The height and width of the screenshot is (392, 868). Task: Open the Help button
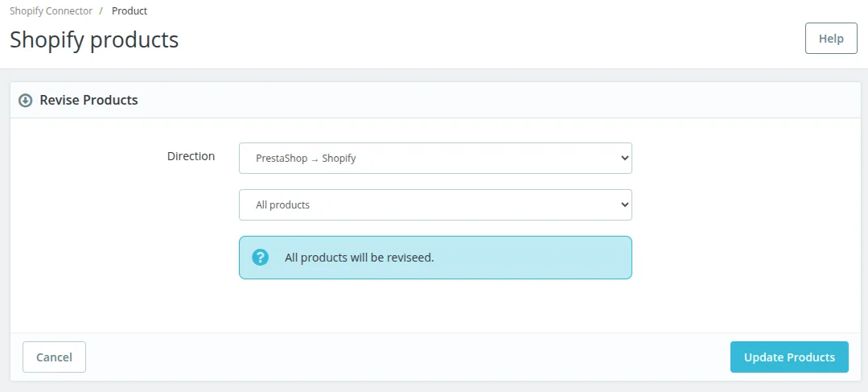831,39
